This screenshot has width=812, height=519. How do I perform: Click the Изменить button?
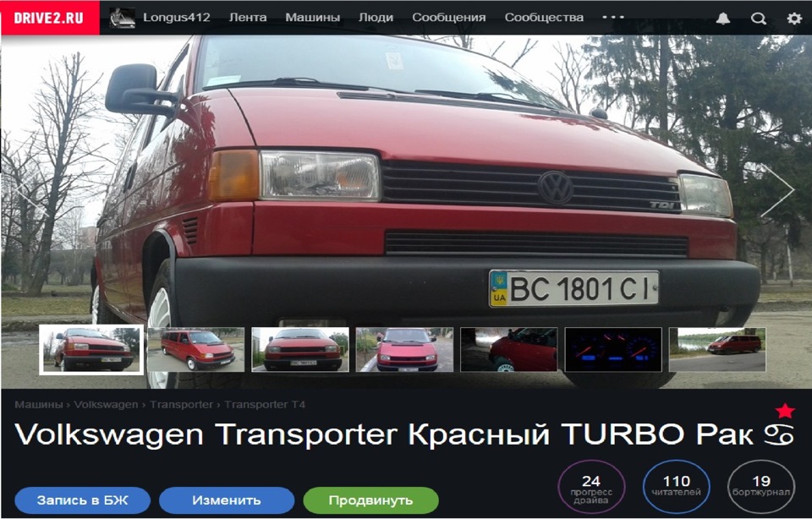click(x=227, y=500)
